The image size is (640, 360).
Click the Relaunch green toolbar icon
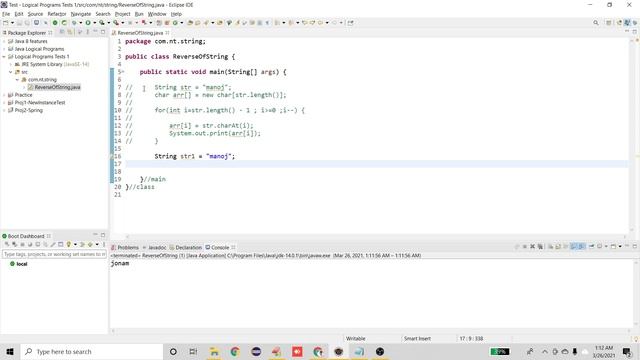pyautogui.click(x=64, y=23)
